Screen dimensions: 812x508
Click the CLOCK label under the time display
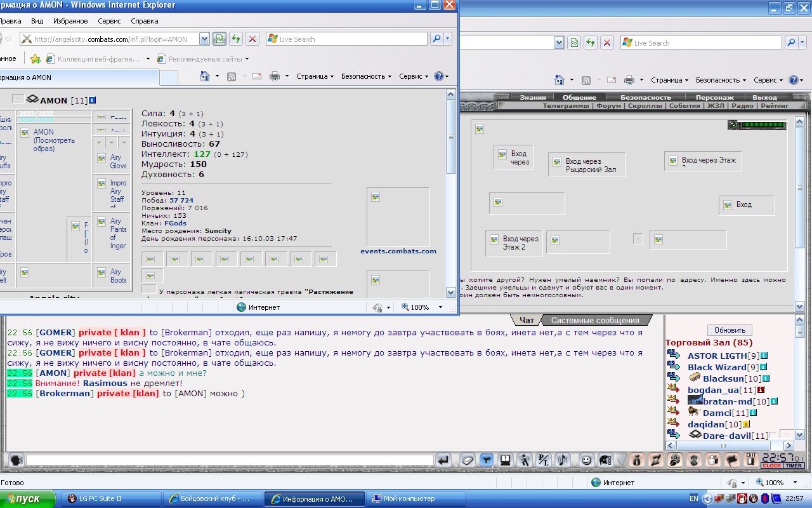tap(772, 465)
